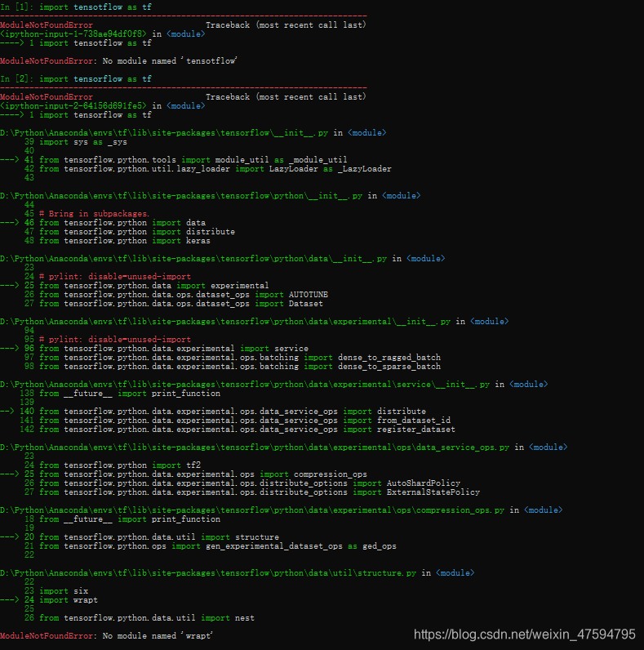
Task: Click line 25 importing experimental from tensorflow.python.data
Action: [135, 286]
